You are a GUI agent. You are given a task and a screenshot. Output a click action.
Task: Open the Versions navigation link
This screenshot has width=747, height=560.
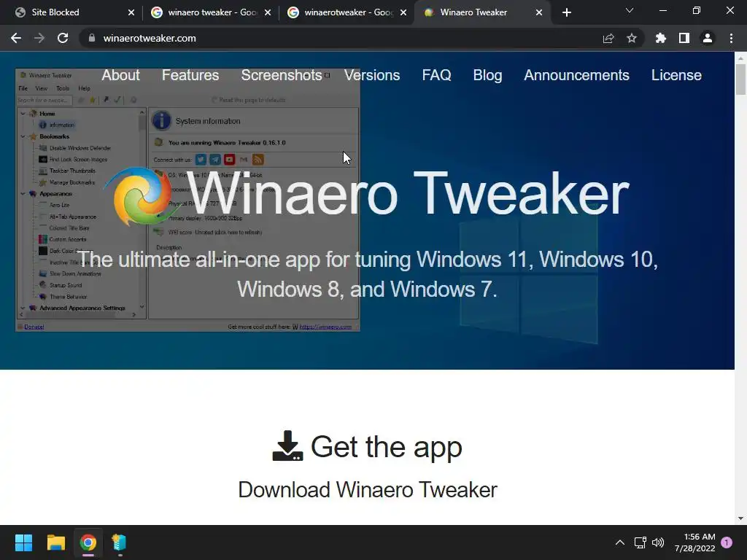pos(372,75)
